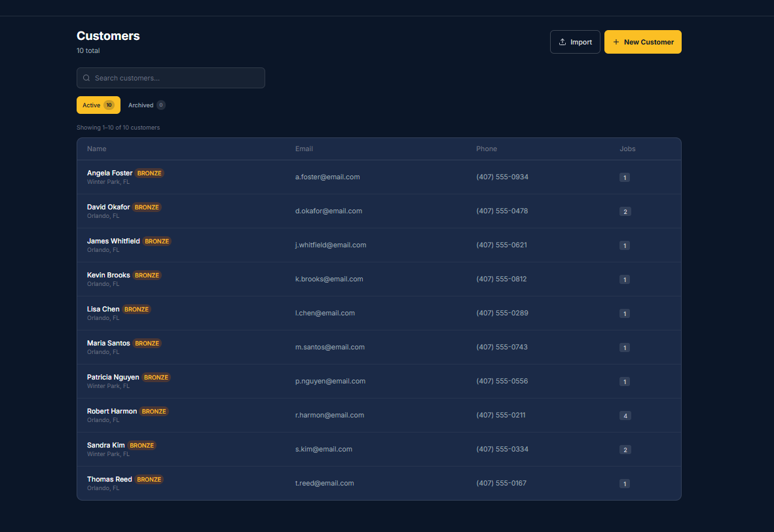Click email p.nguyen@email.com
Viewport: 774px width, 532px height.
330,381
